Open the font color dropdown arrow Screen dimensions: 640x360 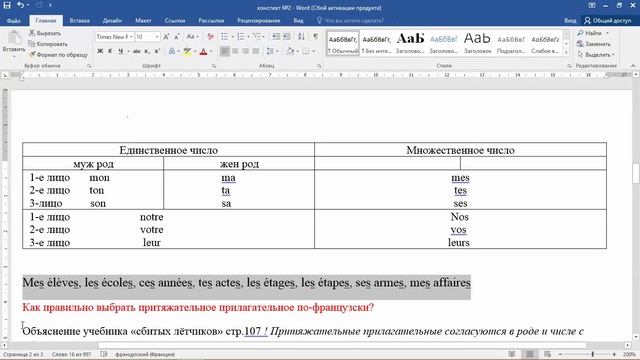(211, 51)
